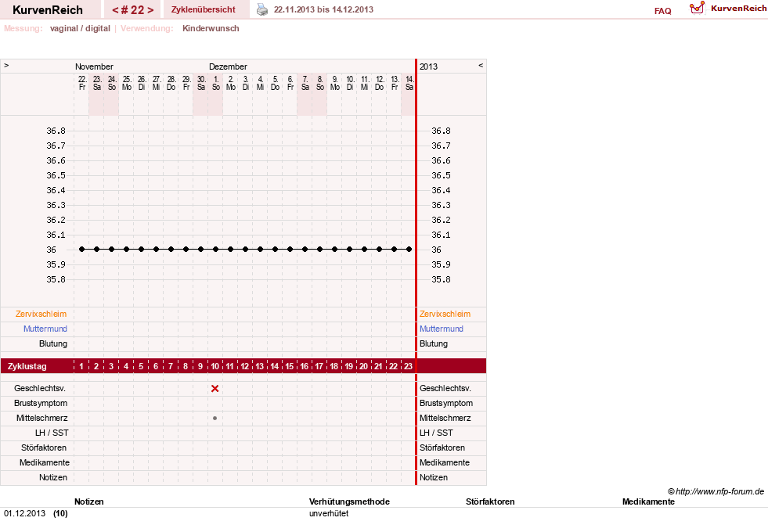This screenshot has height=532, width=768.
Task: Click the Medikamente row label on the left
Action: (44, 462)
